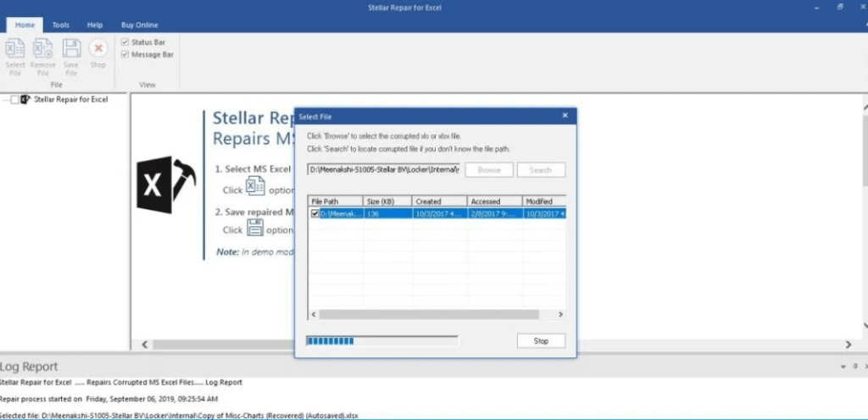Viewport: 868px width, 420px height.
Task: Click the Modified column header
Action: [544, 202]
